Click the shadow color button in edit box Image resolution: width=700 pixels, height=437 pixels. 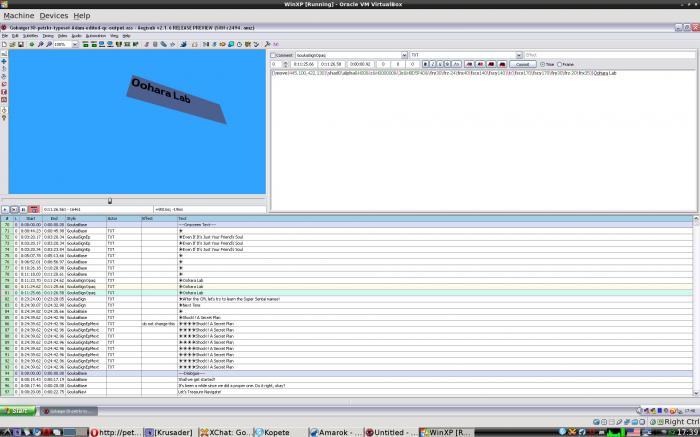click(x=502, y=64)
